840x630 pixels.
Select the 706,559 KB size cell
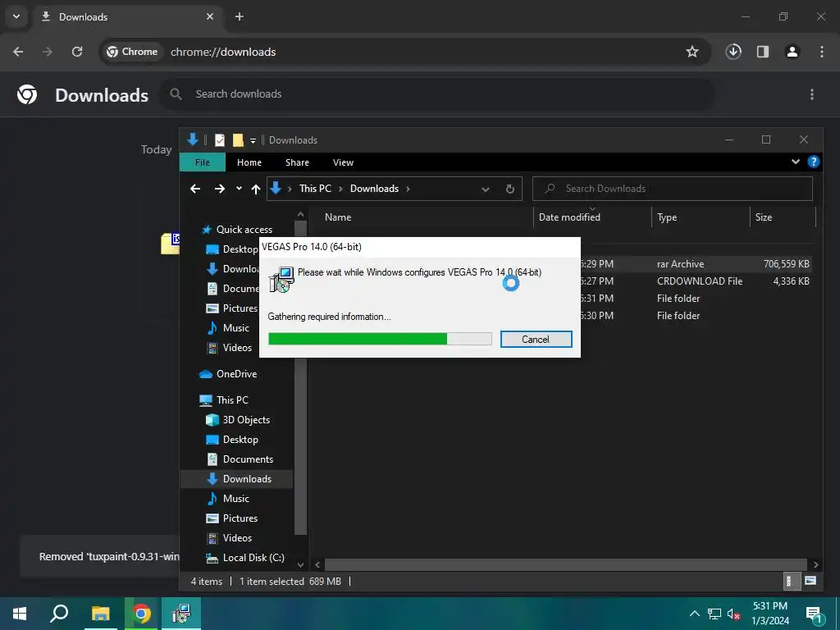point(786,263)
